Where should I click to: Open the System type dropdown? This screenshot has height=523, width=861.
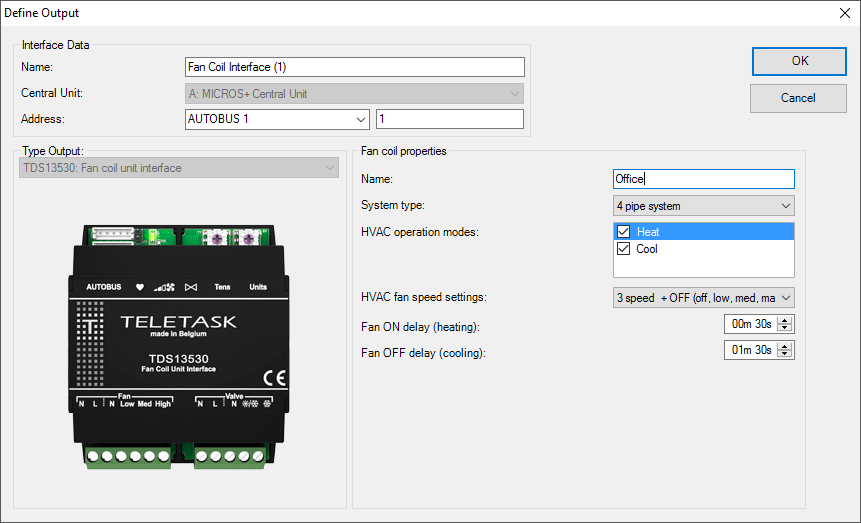coord(784,206)
